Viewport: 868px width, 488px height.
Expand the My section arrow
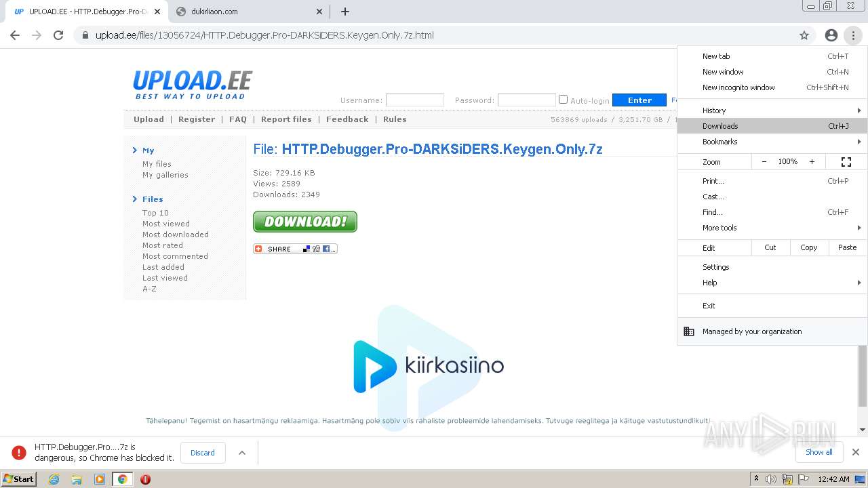point(135,150)
